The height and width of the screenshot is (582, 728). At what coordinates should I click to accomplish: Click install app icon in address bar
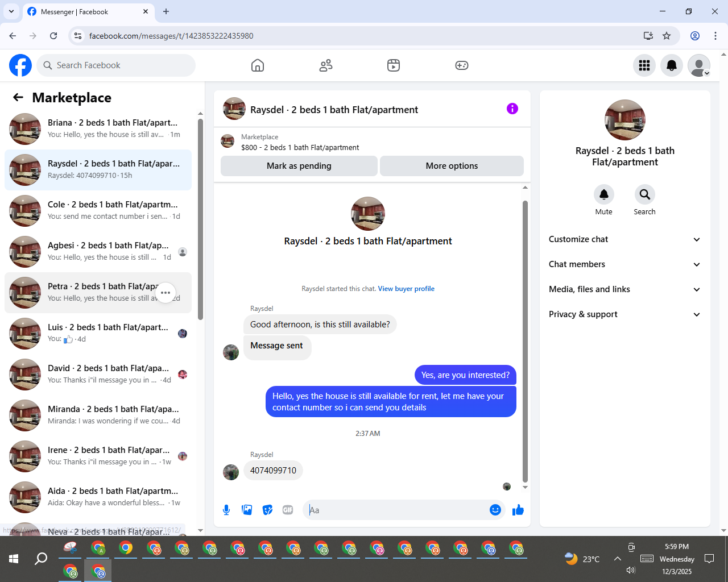coord(648,36)
